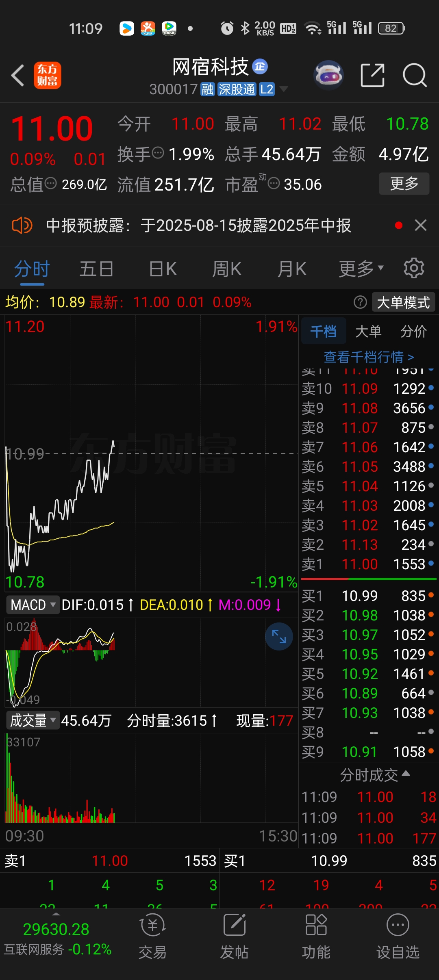Tap 设自选 add to watchlist icon
Screen dimensions: 439x980
tap(398, 937)
